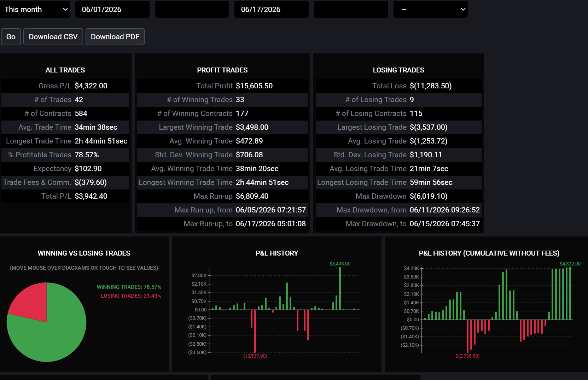Click Max Drawdown from date 06/11/2026 09:26:52

point(445,210)
